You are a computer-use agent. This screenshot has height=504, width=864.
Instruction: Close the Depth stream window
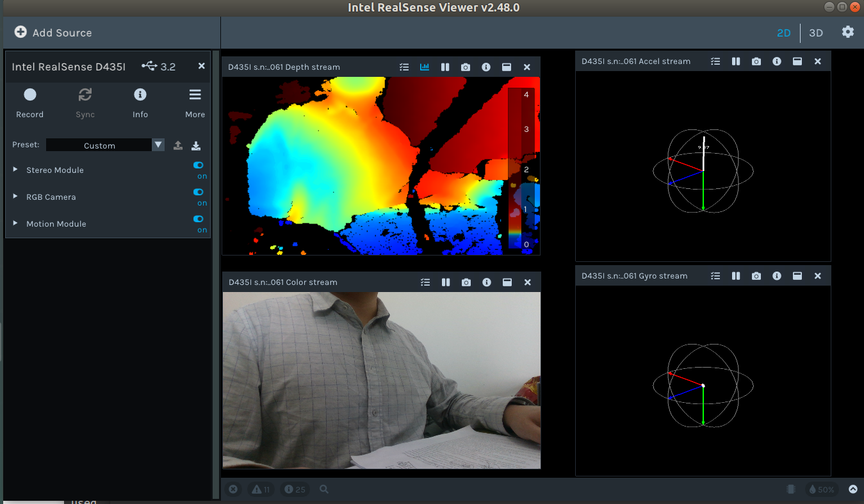[527, 67]
